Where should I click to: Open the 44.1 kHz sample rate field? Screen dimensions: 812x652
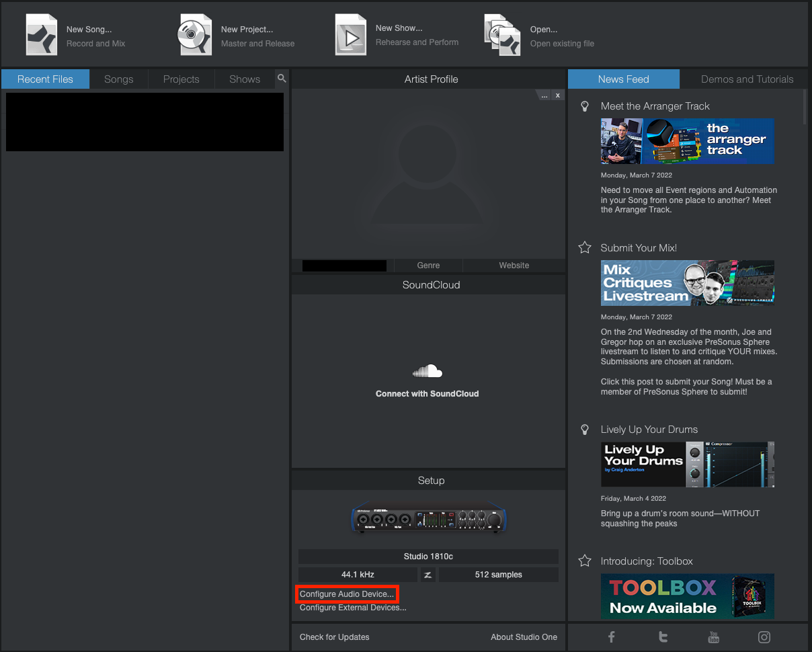pos(358,575)
